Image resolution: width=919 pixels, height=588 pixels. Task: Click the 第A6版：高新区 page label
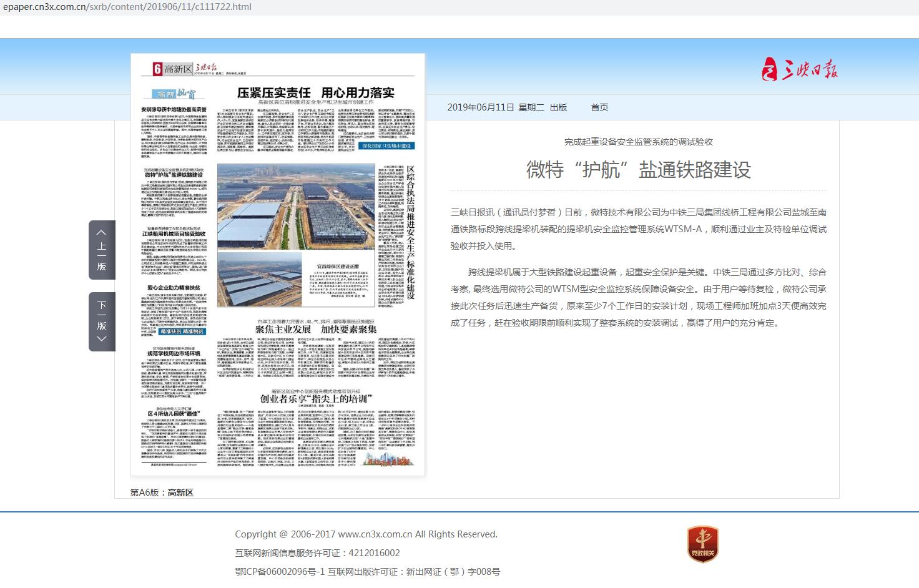[162, 492]
